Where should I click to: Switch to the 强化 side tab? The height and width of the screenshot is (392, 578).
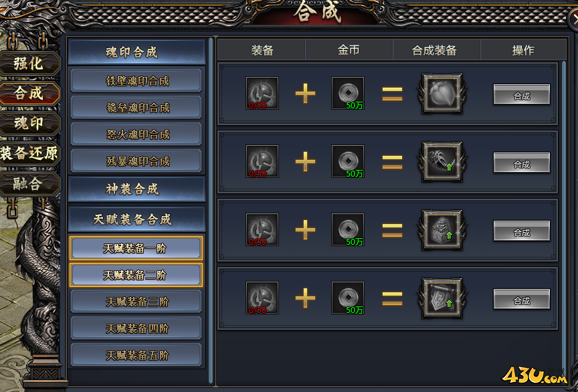[x=29, y=64]
